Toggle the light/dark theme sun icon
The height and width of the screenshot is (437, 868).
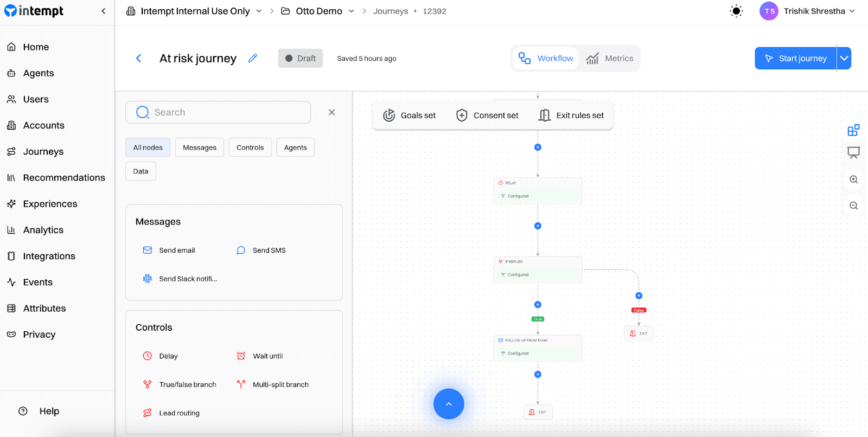736,11
